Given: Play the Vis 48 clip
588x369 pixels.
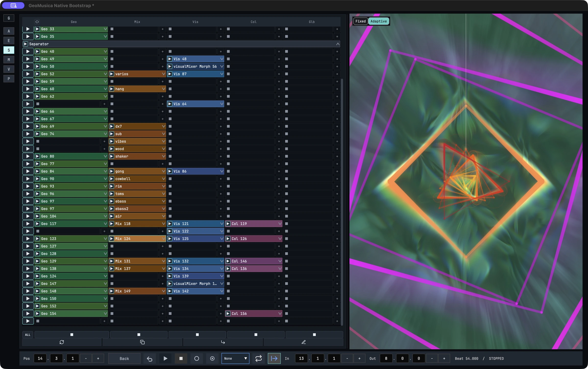Looking at the screenshot, I should [x=170, y=59].
